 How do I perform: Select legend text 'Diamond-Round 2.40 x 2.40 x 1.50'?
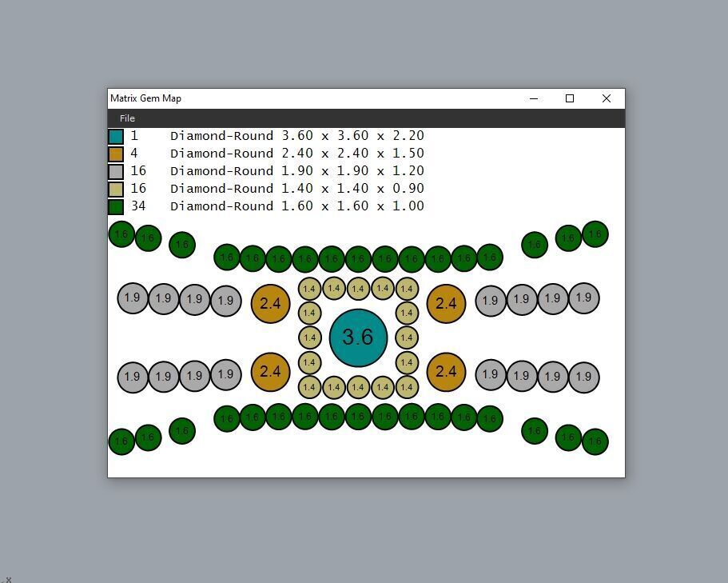[x=297, y=154]
